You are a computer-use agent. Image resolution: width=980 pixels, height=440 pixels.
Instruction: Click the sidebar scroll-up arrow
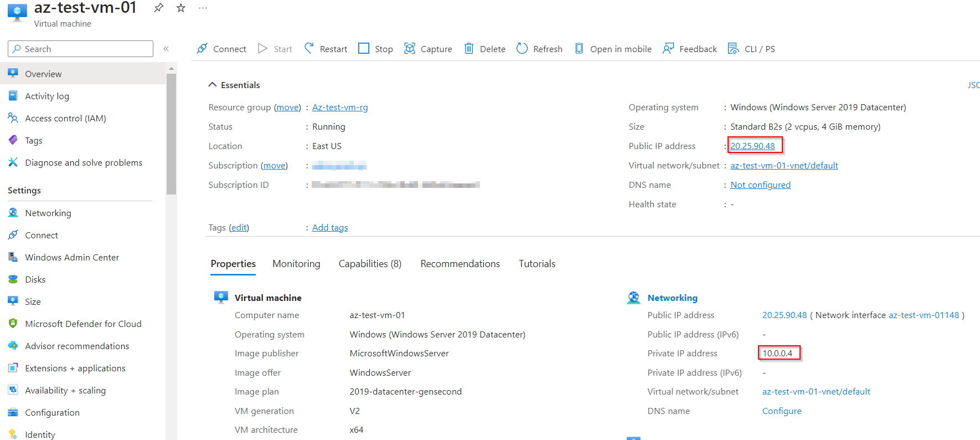pos(171,68)
